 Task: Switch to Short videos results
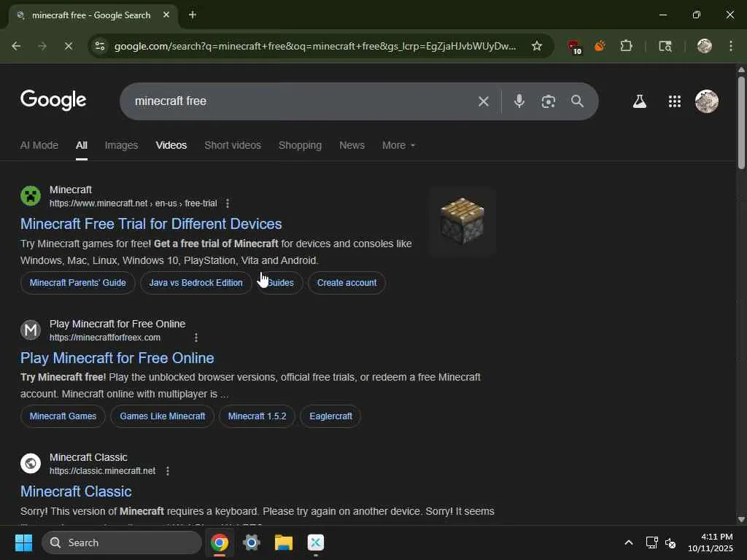point(233,145)
